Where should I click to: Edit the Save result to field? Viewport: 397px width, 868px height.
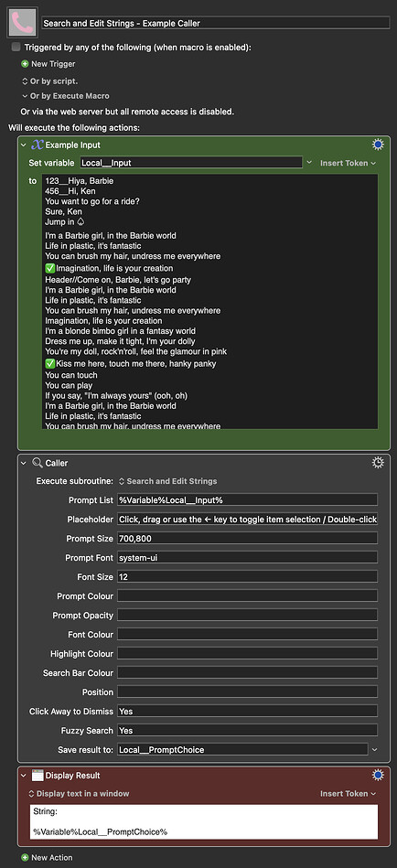pos(242,749)
